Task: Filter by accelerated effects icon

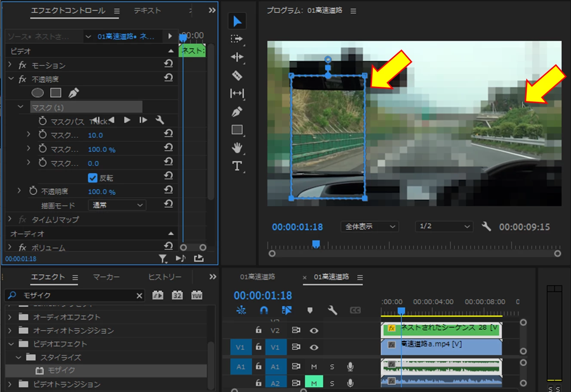Action: click(158, 295)
